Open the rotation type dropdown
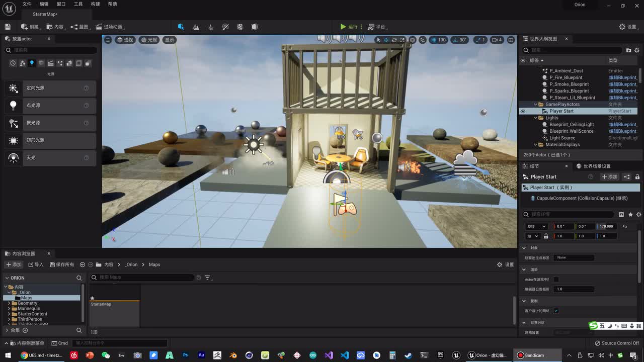The width and height of the screenshot is (644, 362). click(536, 227)
